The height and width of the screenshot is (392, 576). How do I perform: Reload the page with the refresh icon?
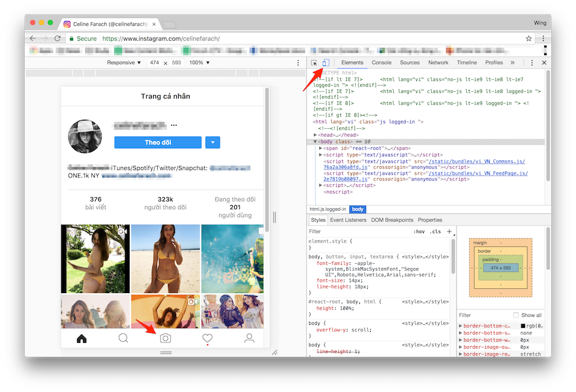[58, 38]
